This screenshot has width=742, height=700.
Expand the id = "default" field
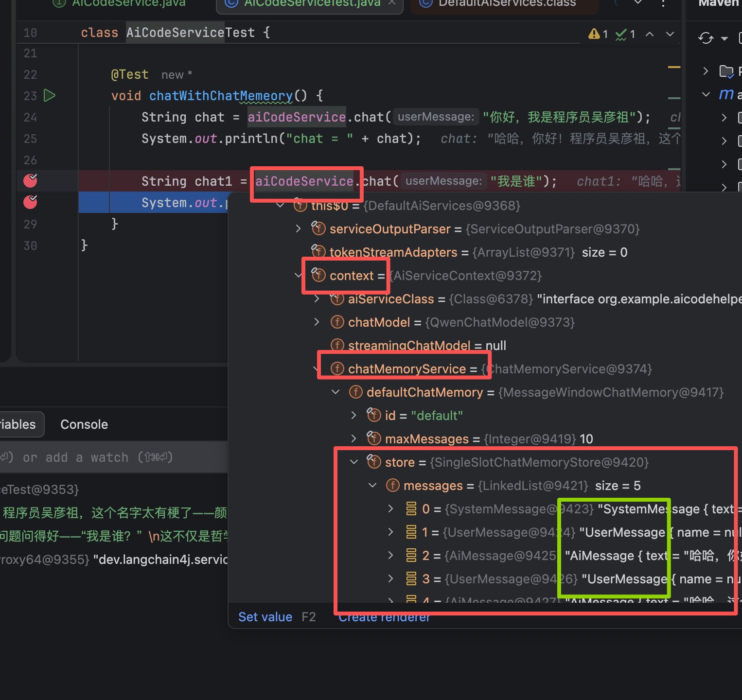(354, 415)
